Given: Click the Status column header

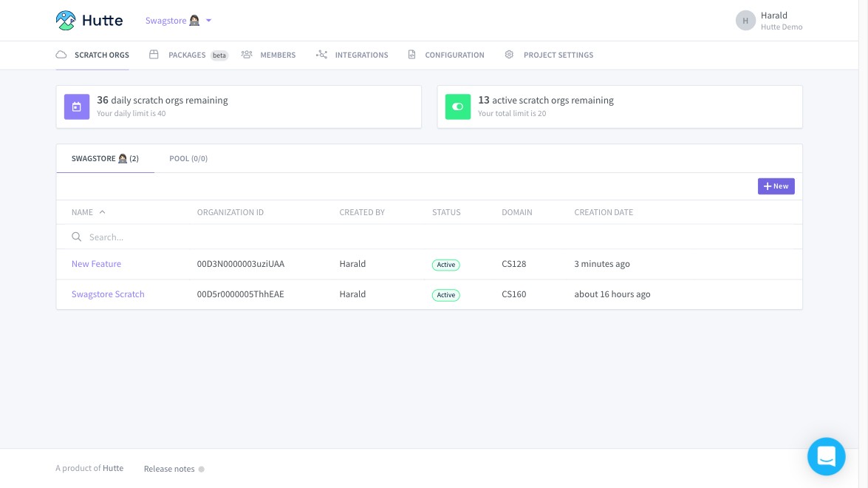Looking at the screenshot, I should pos(446,212).
